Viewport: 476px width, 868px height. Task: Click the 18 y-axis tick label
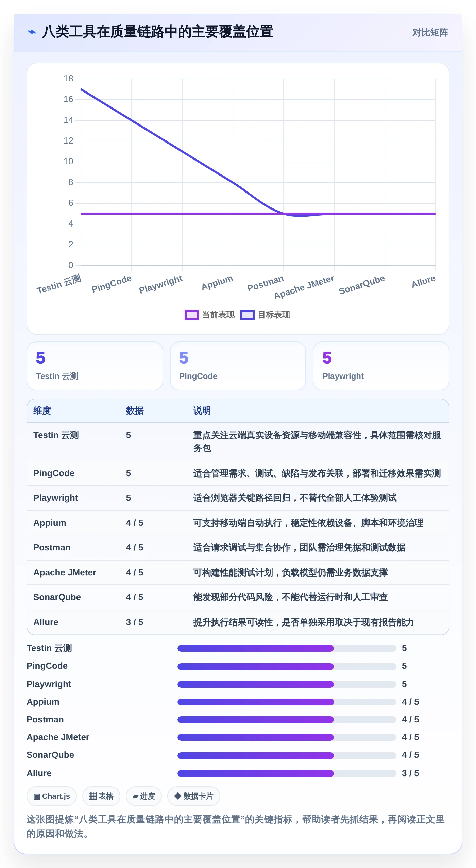68,79
